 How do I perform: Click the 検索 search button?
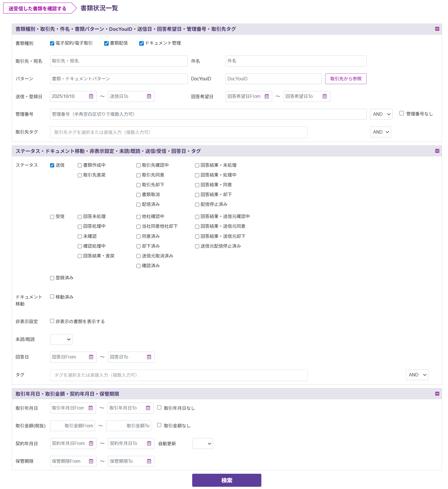click(x=227, y=480)
